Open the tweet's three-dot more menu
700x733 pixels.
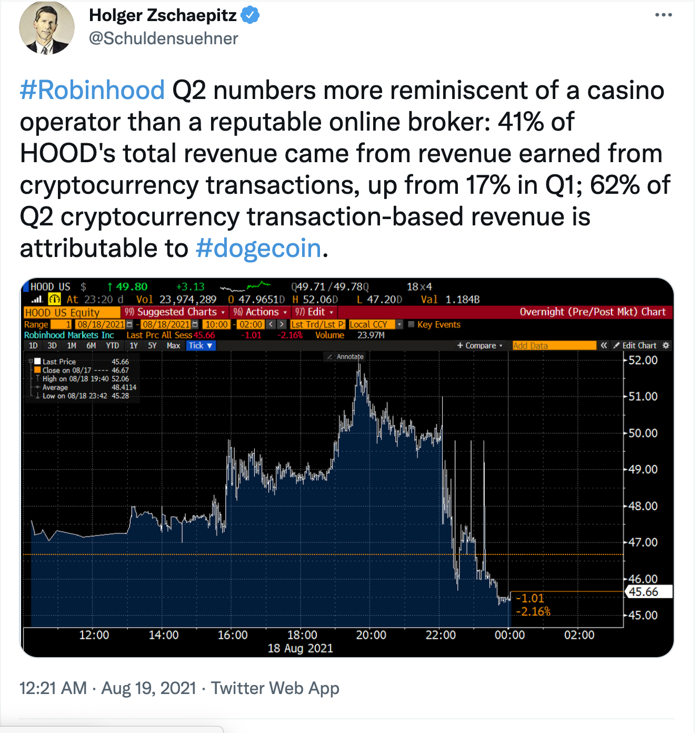pos(663,15)
